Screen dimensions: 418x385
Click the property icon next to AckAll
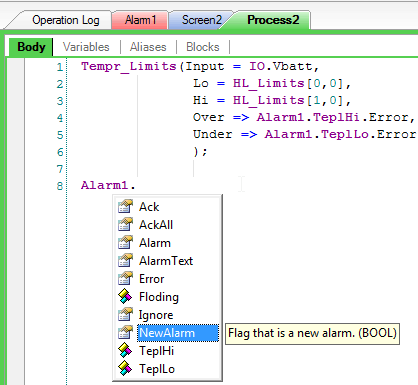125,225
